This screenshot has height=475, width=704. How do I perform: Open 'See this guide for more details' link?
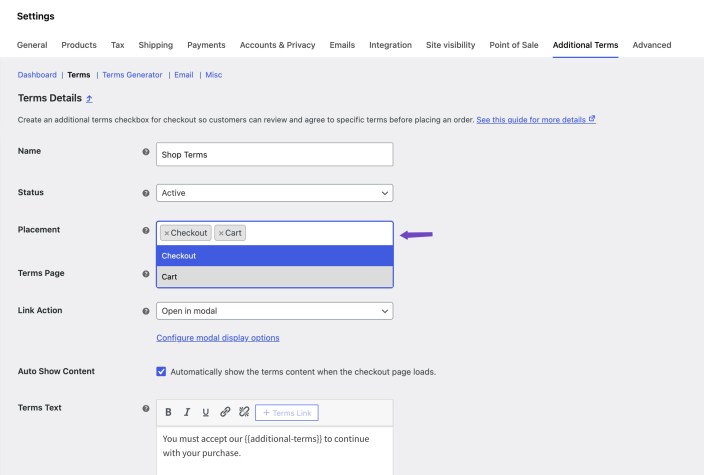click(x=536, y=120)
